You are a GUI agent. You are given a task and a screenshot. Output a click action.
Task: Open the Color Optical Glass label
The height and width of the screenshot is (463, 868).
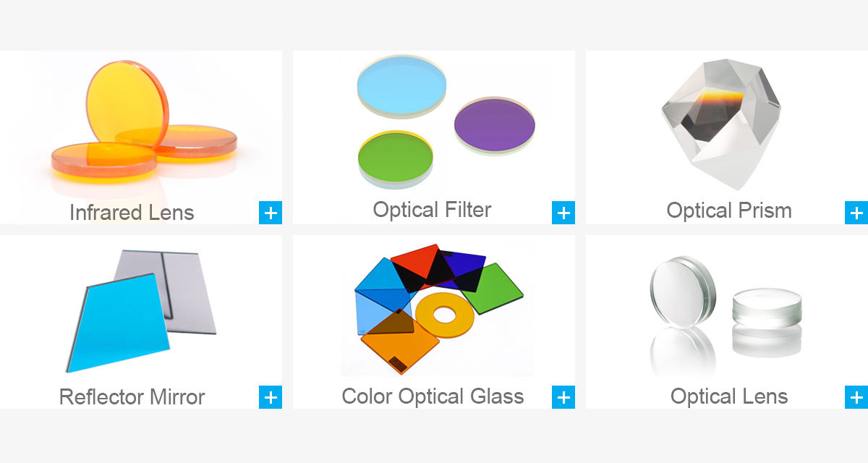(x=433, y=396)
